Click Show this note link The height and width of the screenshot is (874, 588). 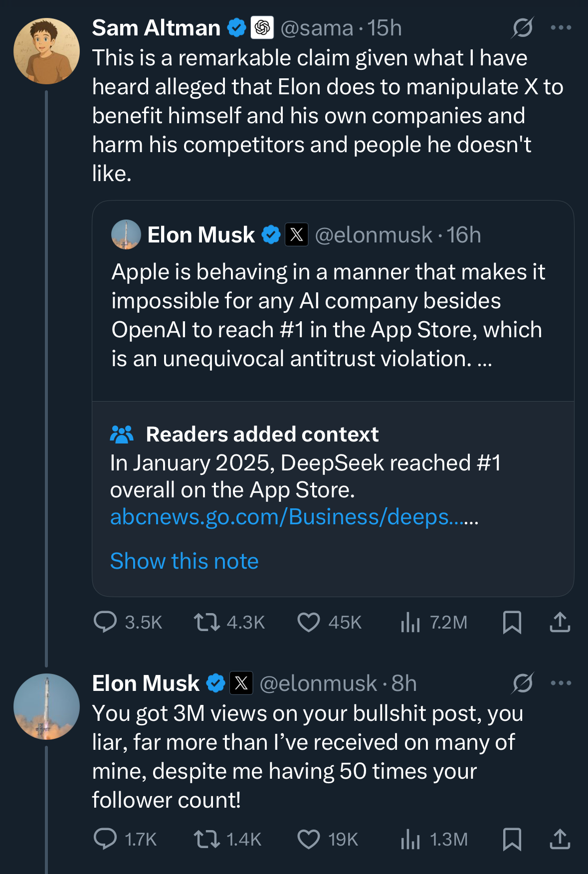click(184, 561)
